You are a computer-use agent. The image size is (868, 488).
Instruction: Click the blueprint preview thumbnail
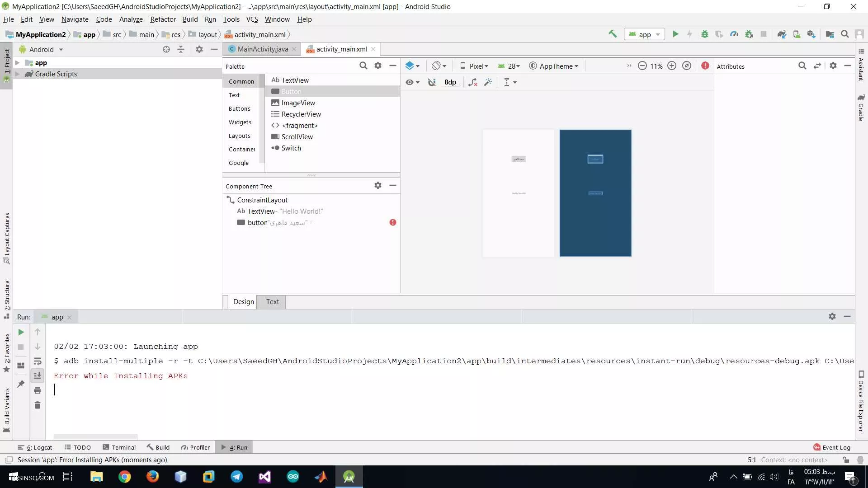click(595, 193)
